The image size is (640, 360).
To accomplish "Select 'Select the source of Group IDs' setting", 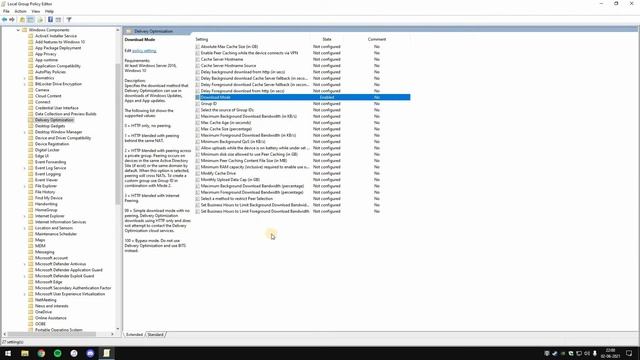I will [x=227, y=110].
